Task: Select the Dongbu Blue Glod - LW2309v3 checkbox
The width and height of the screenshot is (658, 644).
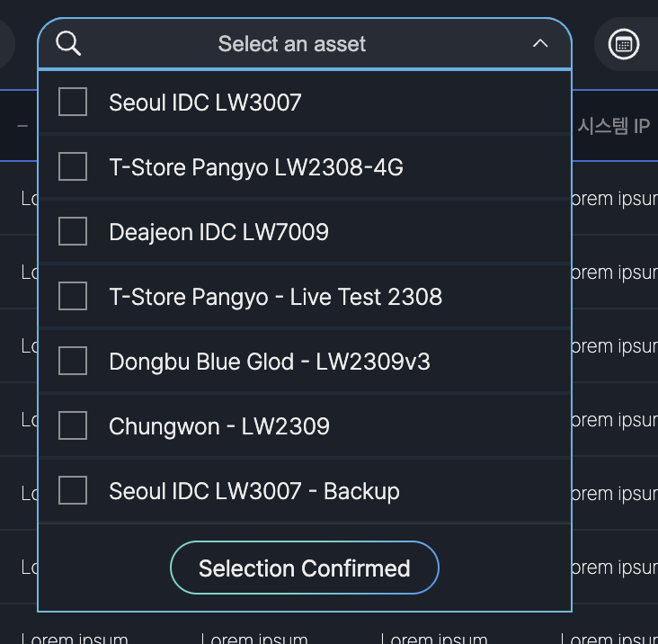Action: 73,361
